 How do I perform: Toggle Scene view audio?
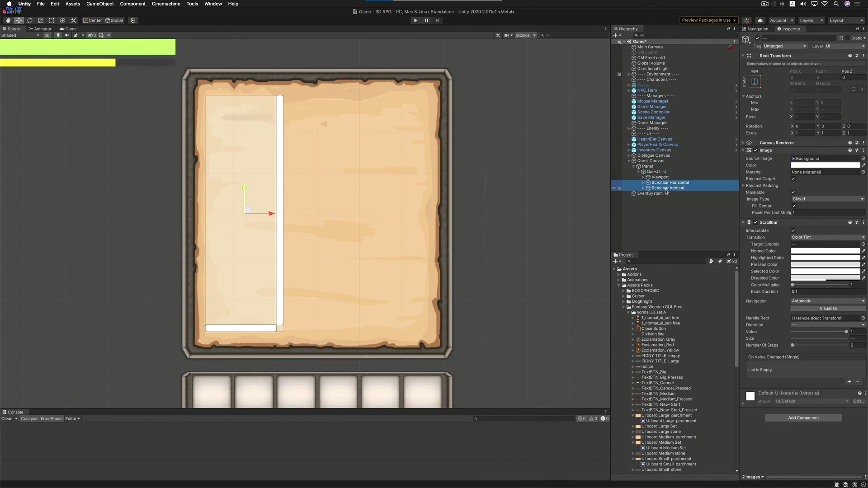(67, 35)
